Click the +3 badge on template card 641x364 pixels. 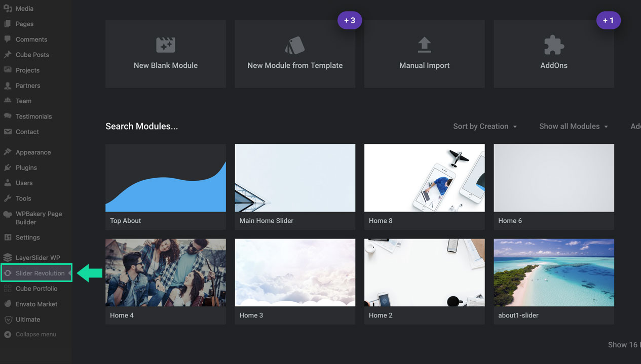click(x=350, y=21)
